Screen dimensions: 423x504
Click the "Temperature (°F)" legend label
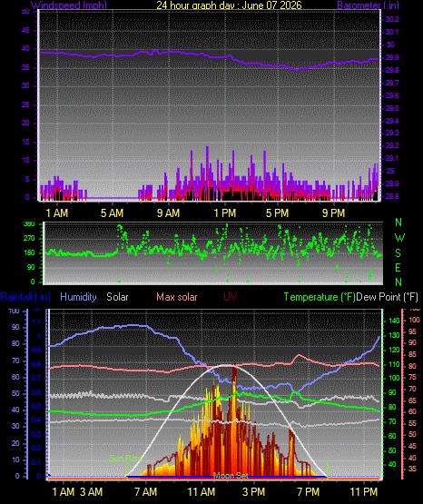320,297
